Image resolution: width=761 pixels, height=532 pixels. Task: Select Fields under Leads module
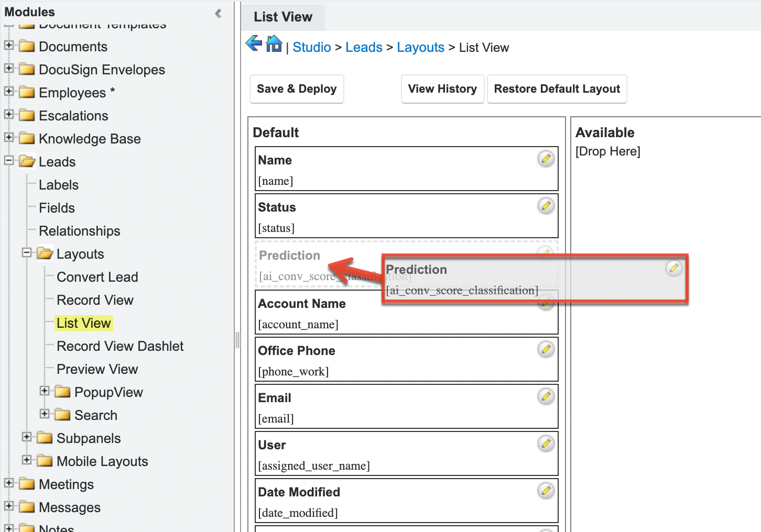click(x=57, y=208)
